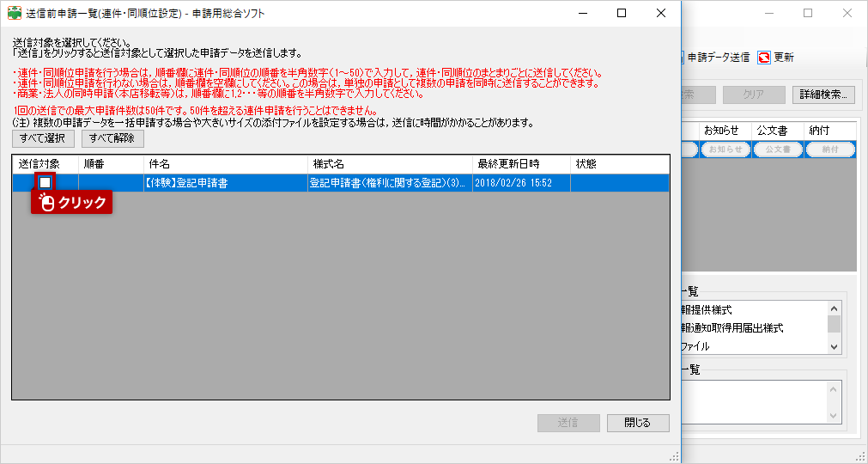This screenshot has height=464, width=868.
Task: Minimize the 送信前申請一覧 dialog window
Action: click(x=582, y=13)
